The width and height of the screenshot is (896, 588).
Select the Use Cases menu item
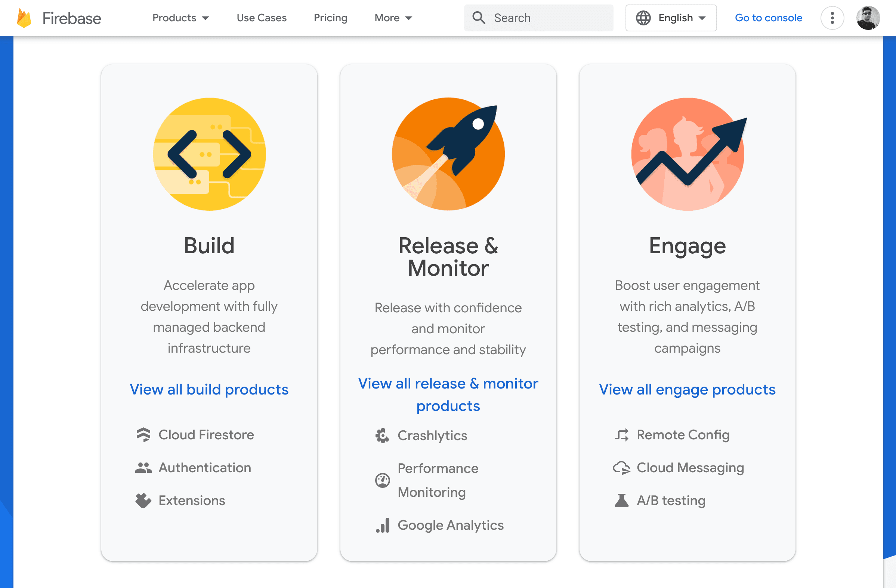[261, 18]
